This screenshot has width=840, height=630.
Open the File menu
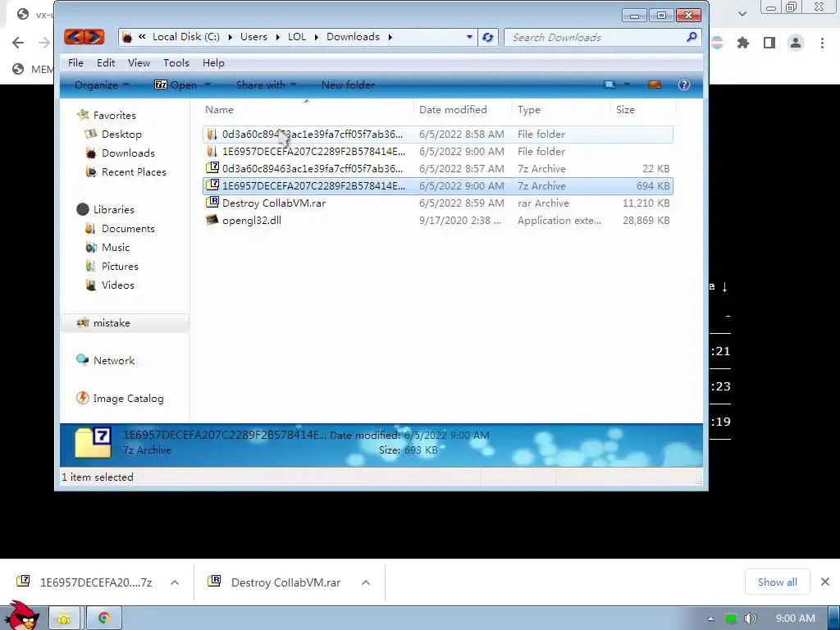click(75, 62)
